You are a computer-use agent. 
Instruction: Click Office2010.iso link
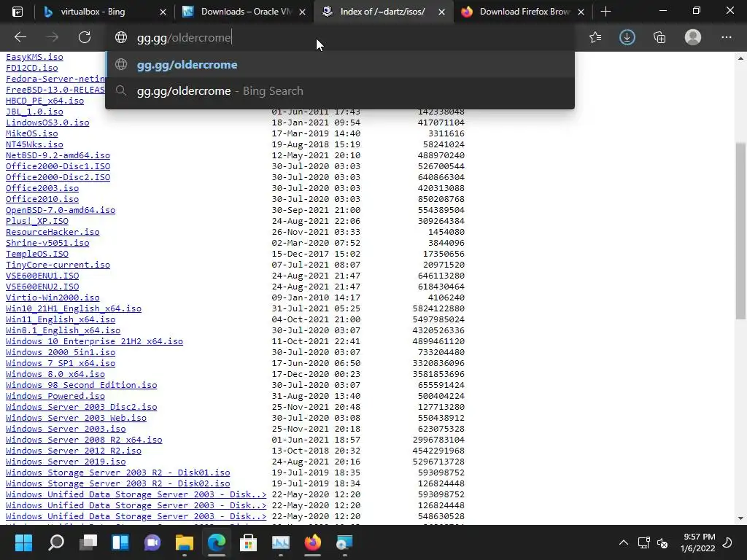pos(42,199)
